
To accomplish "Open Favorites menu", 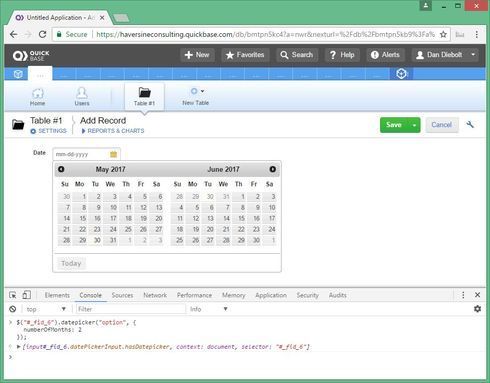I will 245,55.
